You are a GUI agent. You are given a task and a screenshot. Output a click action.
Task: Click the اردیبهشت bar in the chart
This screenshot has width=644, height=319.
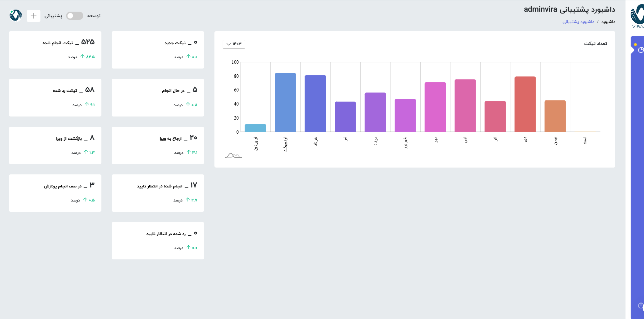[x=285, y=102]
